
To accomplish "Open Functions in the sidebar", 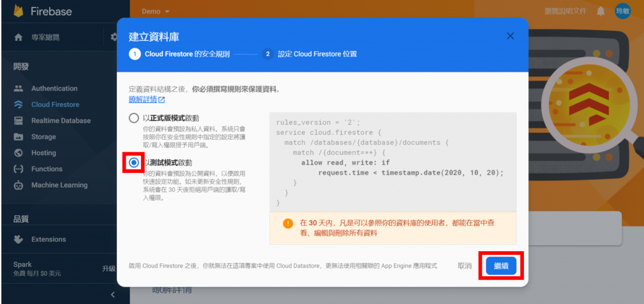I will click(47, 169).
